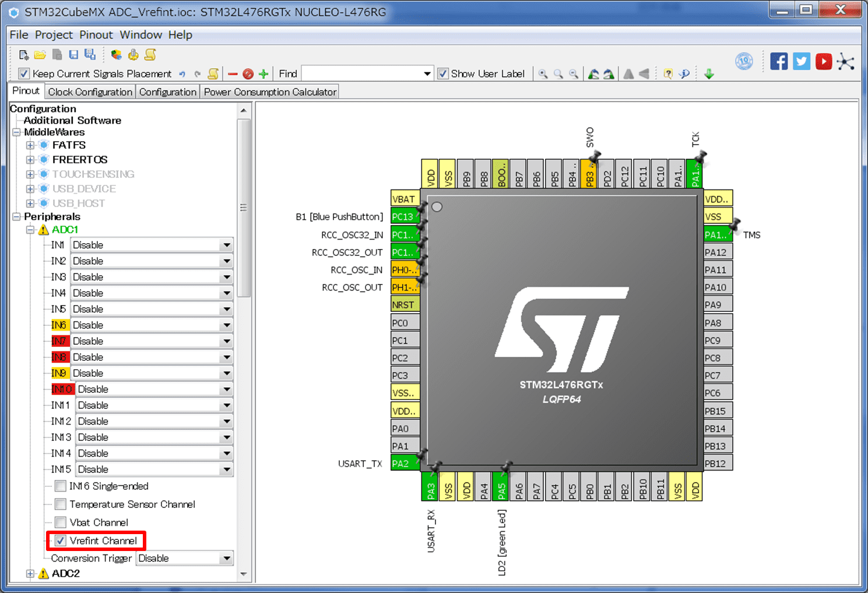The height and width of the screenshot is (593, 868).
Task: Open the YouTube link icon
Action: 823,61
